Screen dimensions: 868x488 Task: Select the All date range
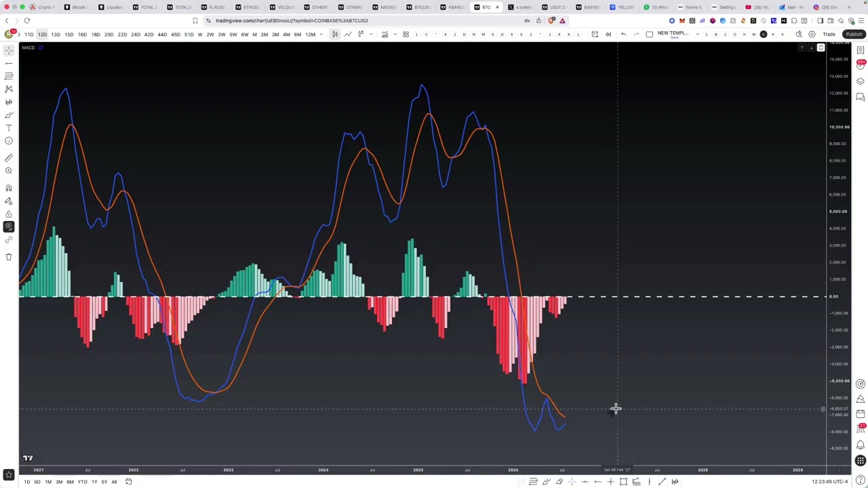tap(114, 482)
